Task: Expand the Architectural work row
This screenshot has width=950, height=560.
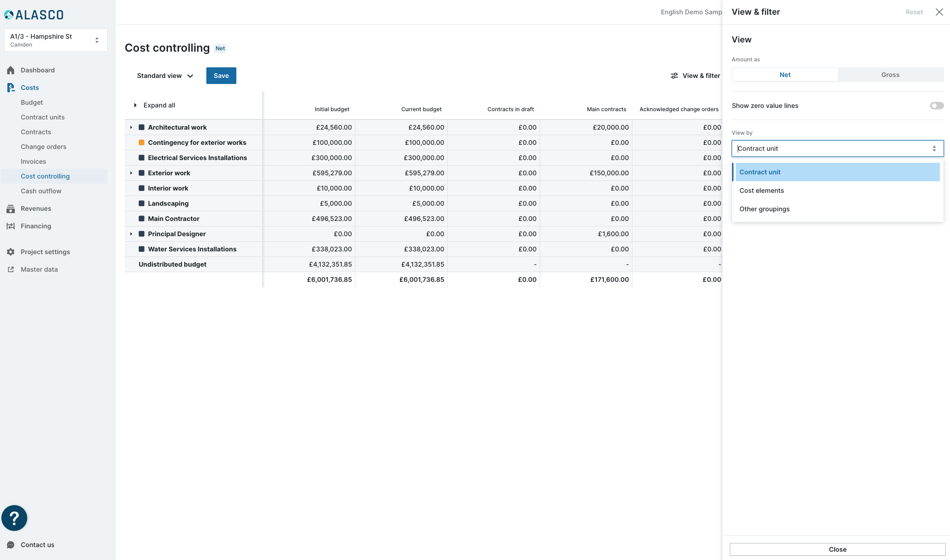Action: tap(131, 127)
